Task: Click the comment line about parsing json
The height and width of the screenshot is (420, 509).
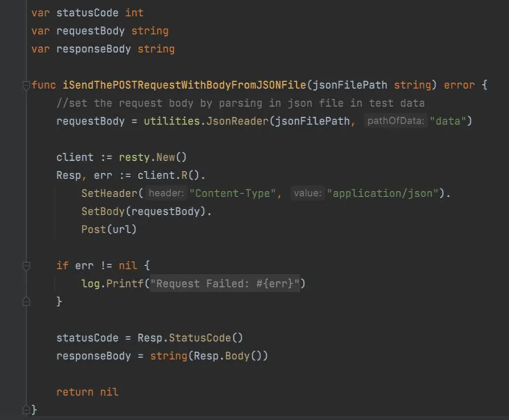Action: pyautogui.click(x=240, y=103)
